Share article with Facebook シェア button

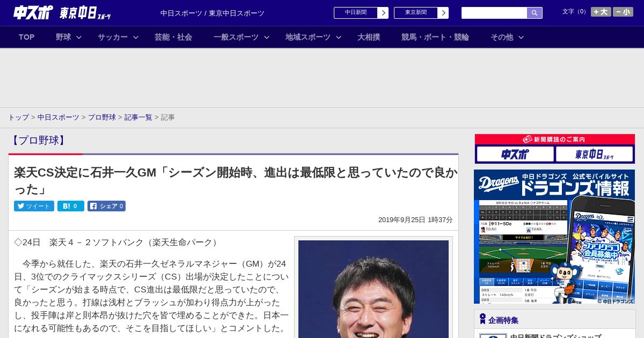click(x=107, y=206)
